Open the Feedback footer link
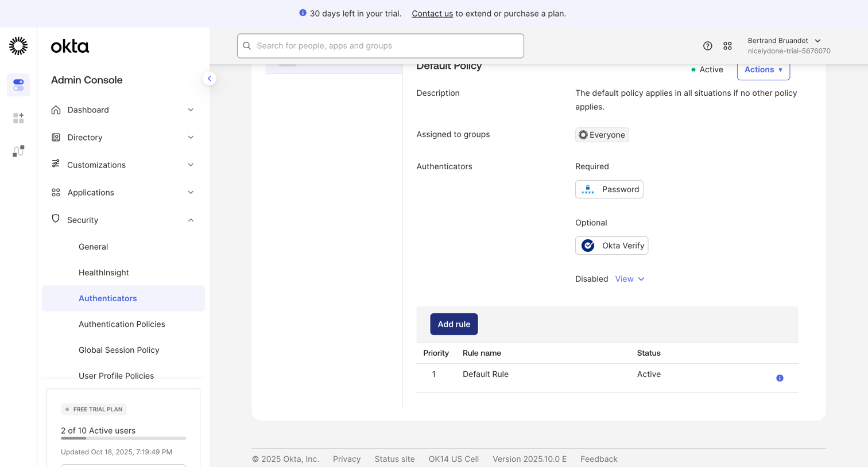 tap(599, 459)
